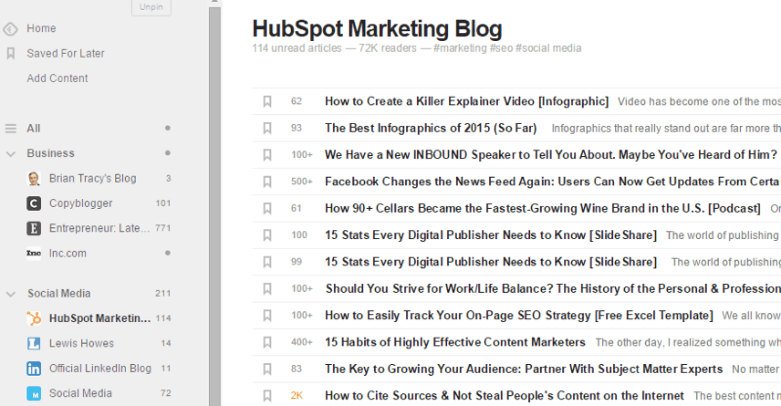781x406 pixels.
Task: Save 15 Habits of Content Marketers article
Action: click(267, 342)
